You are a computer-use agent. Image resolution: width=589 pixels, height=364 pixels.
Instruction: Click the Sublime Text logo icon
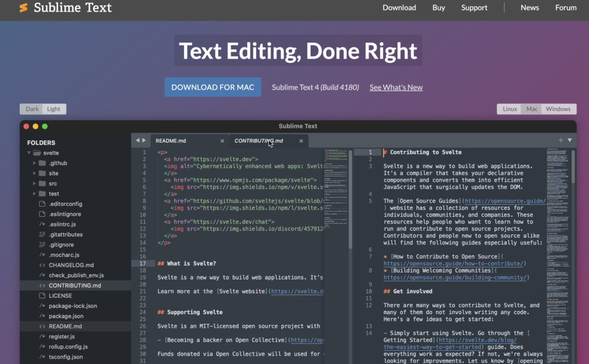[x=23, y=8]
